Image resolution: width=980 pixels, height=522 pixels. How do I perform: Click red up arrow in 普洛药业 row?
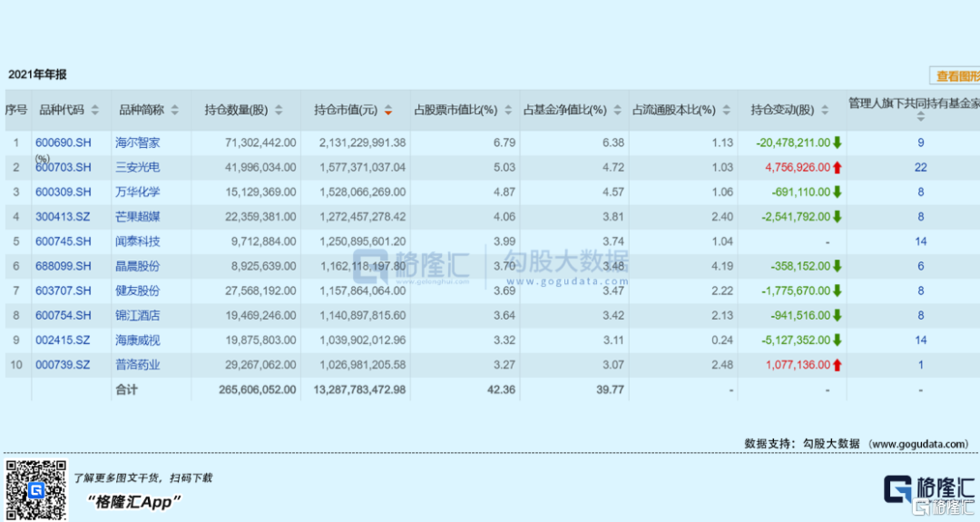(x=838, y=365)
